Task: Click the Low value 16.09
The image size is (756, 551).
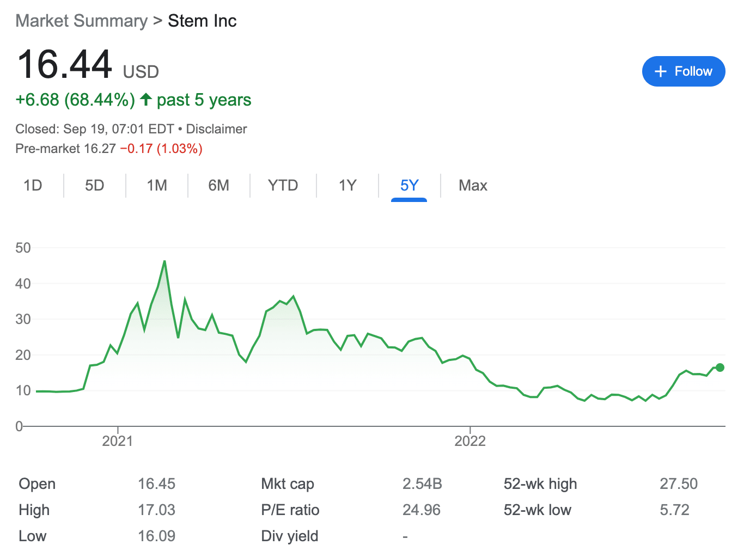Action: tap(156, 536)
